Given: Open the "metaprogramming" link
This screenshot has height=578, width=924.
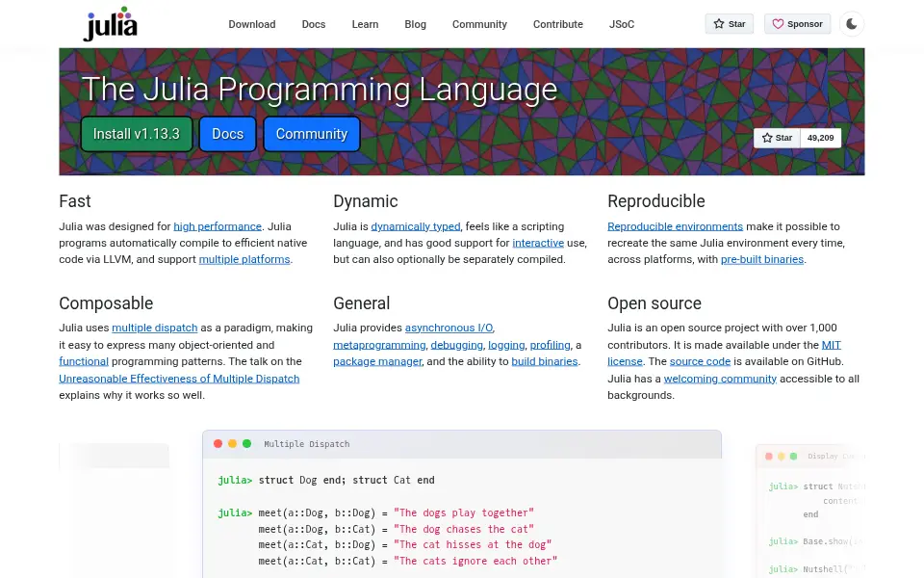Looking at the screenshot, I should point(379,345).
